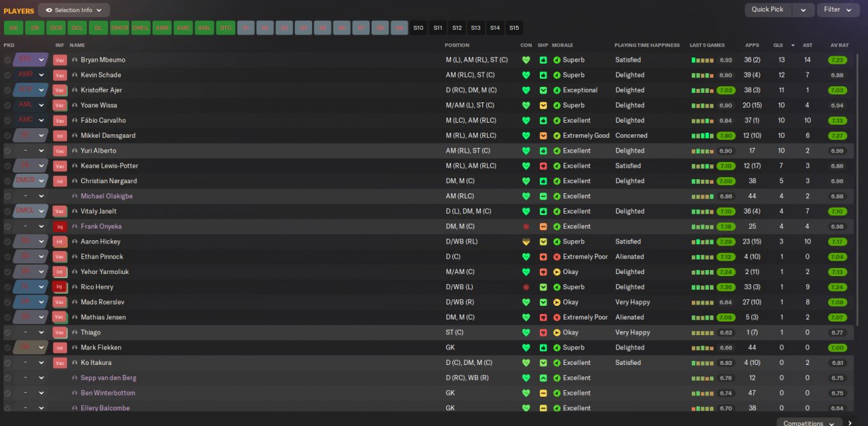Toggle the selection tick for Kevin Schade

coord(7,75)
